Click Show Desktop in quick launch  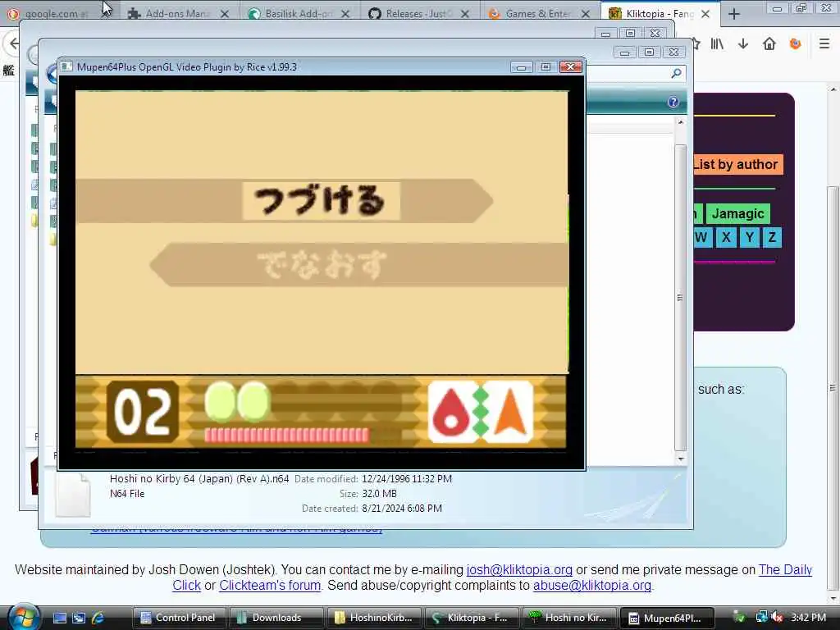[59, 618]
